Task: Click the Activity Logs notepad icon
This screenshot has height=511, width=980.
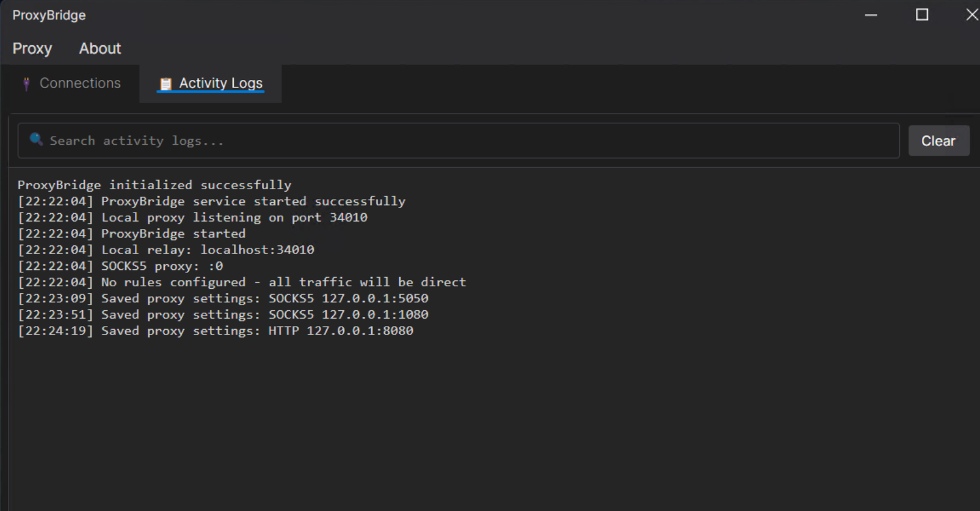Action: pyautogui.click(x=165, y=84)
